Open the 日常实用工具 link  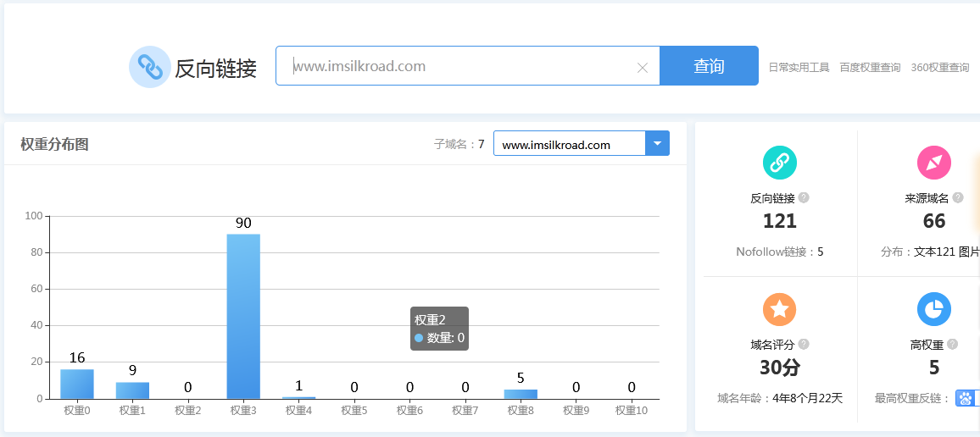click(799, 68)
